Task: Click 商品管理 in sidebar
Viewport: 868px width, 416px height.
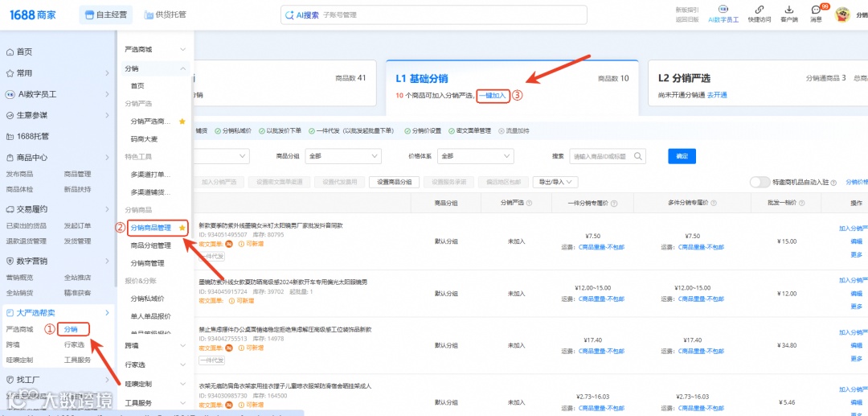Action: point(77,174)
